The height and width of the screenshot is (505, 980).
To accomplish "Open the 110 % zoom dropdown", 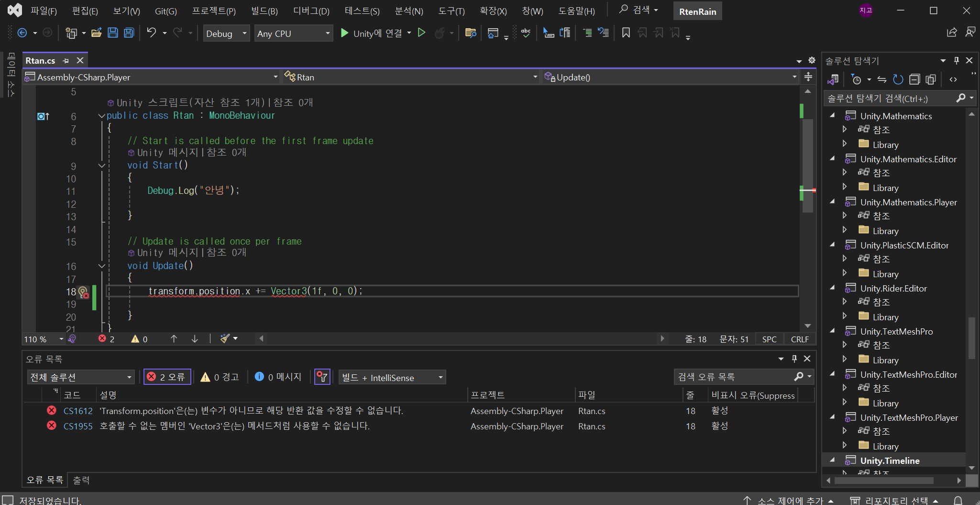I will coord(44,339).
